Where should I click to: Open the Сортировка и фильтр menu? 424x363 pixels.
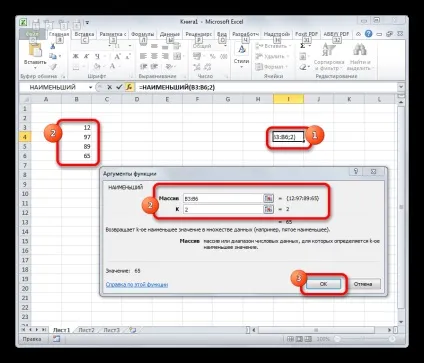coord(329,57)
